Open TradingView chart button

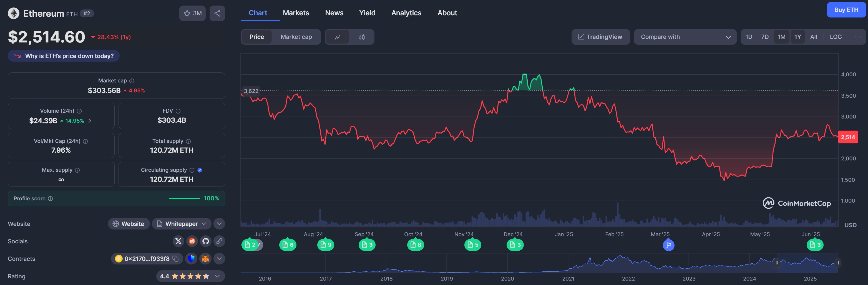coord(600,37)
